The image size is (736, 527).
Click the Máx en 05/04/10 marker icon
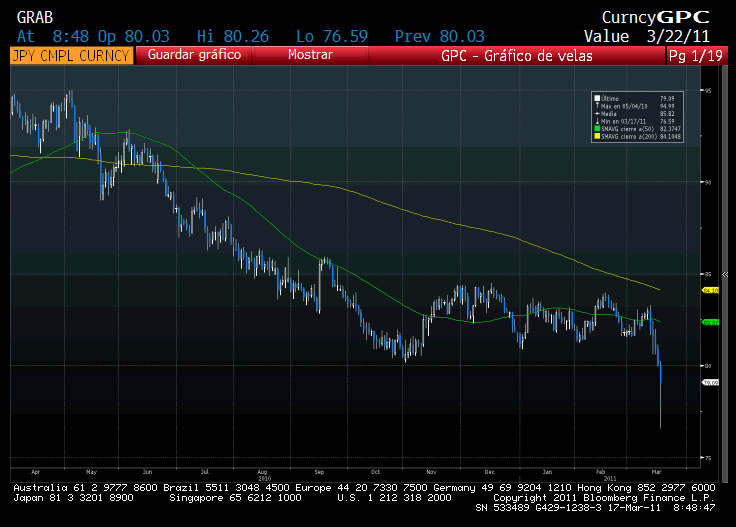coord(597,106)
